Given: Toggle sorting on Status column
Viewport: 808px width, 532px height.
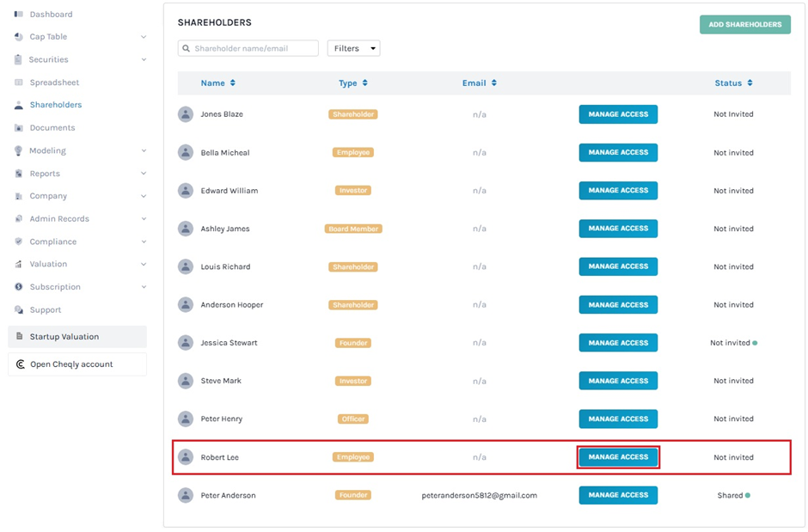Looking at the screenshot, I should click(750, 83).
